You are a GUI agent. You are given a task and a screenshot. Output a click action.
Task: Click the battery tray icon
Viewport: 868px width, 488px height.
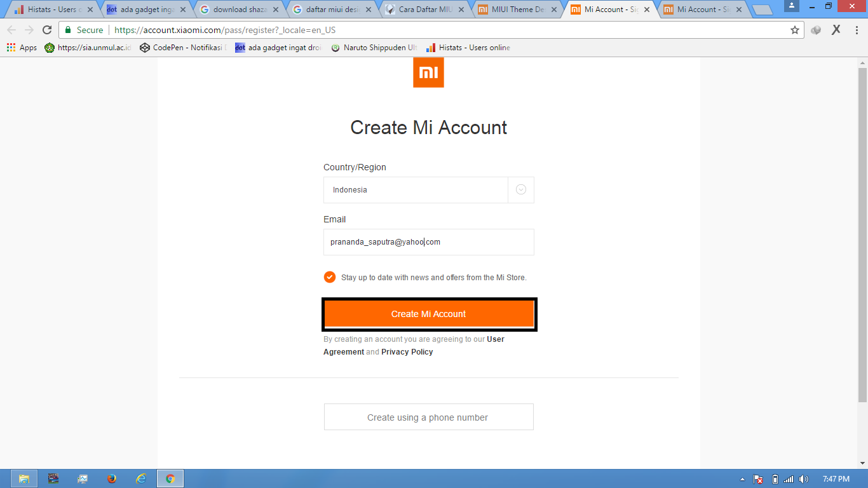coord(775,479)
